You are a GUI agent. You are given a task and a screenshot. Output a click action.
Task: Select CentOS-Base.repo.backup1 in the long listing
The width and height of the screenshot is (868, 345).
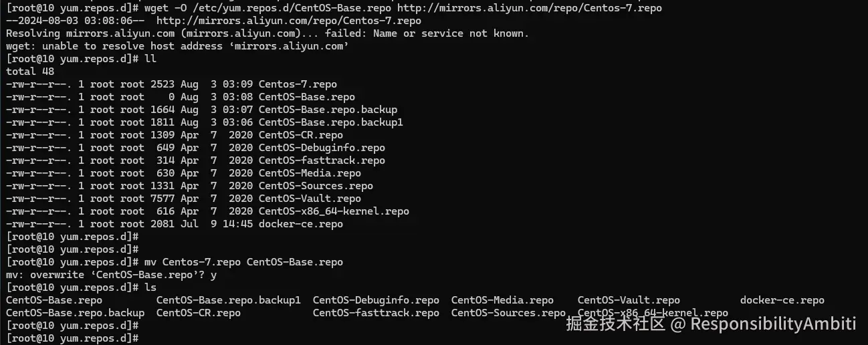coord(330,122)
